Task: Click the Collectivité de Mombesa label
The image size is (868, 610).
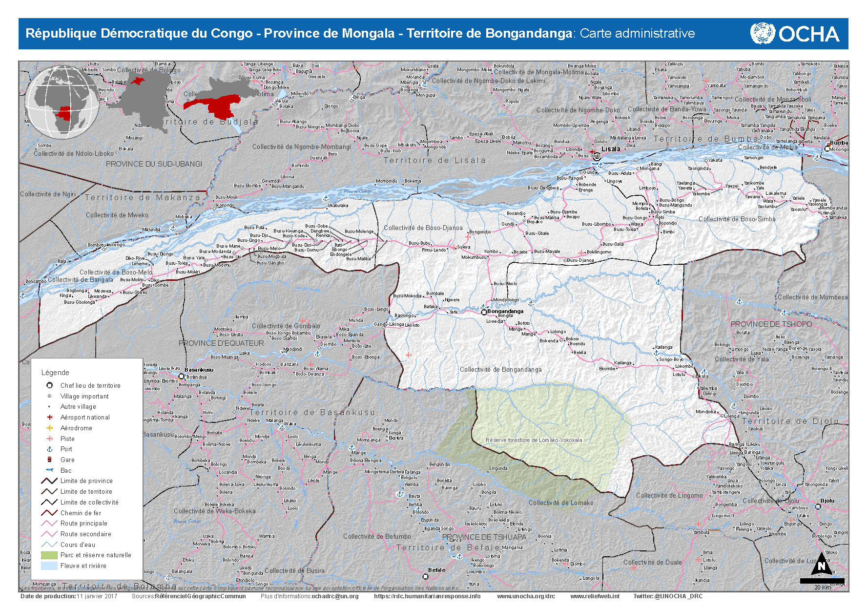Action: click(x=812, y=297)
